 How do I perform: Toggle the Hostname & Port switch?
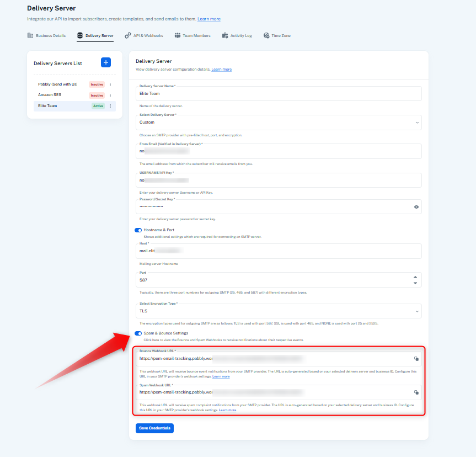pyautogui.click(x=138, y=230)
